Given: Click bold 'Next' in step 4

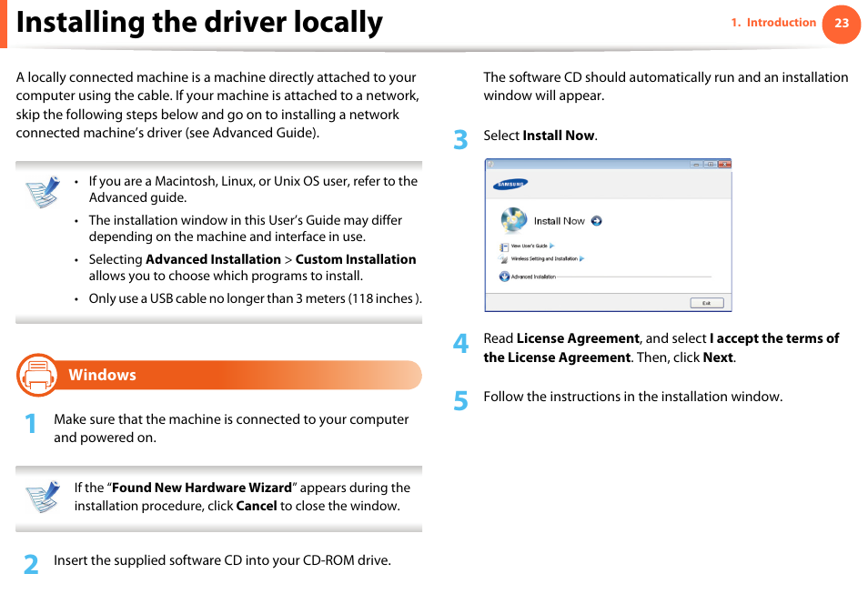Looking at the screenshot, I should point(718,357).
